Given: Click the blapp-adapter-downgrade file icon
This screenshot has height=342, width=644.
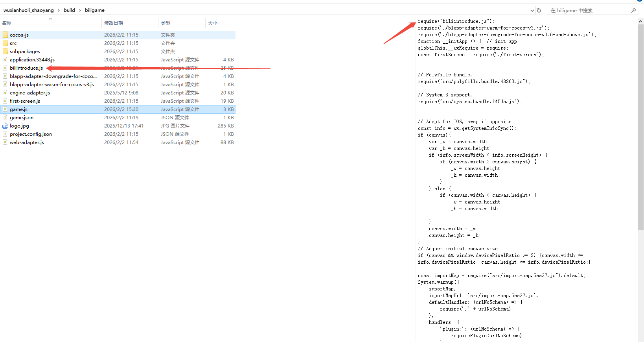Looking at the screenshot, I should click(x=5, y=76).
